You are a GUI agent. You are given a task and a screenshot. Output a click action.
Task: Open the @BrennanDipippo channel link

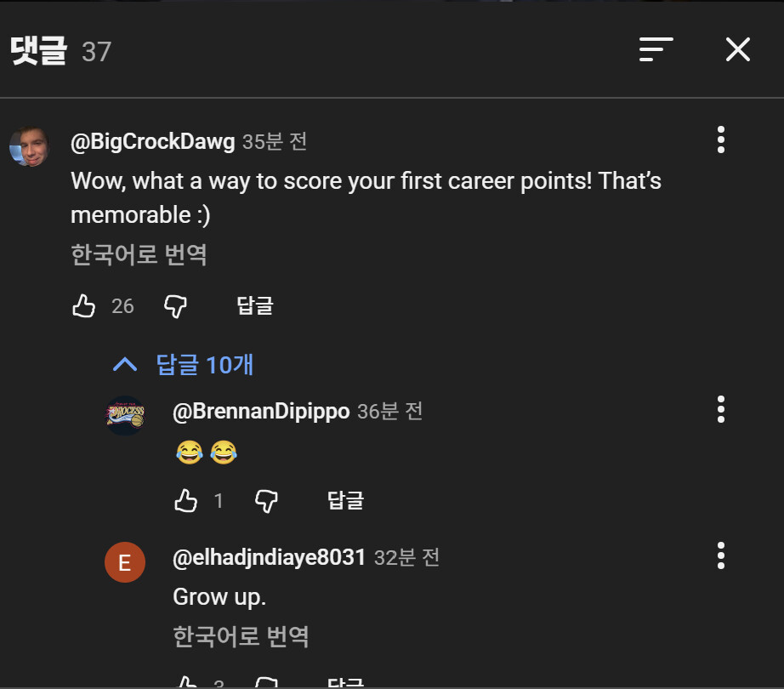[x=261, y=412]
